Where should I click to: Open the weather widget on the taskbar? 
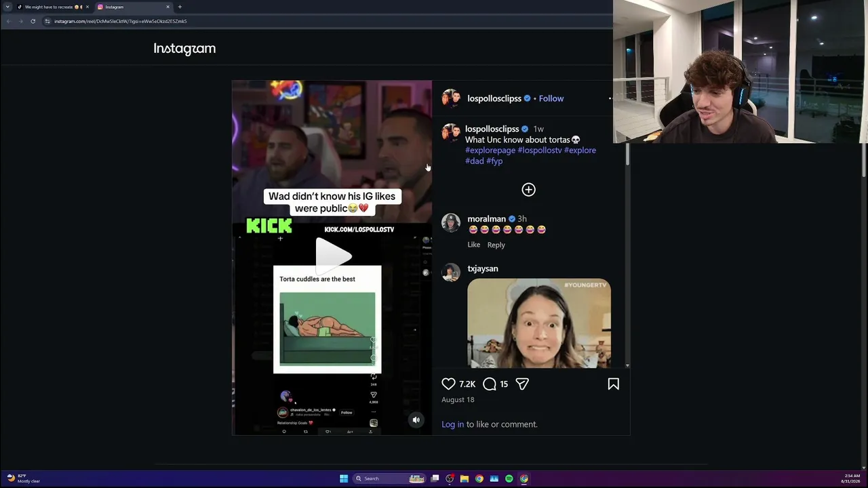24,479
